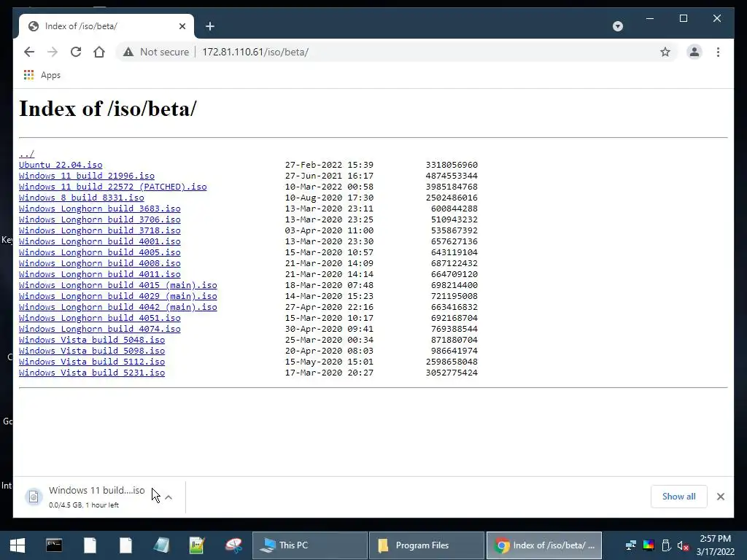This screenshot has height=560, width=747.
Task: Click the address bar URL
Action: [255, 52]
